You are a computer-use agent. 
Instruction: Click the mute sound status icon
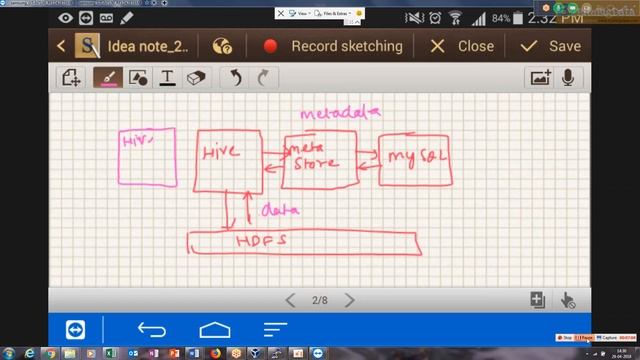tap(414, 18)
